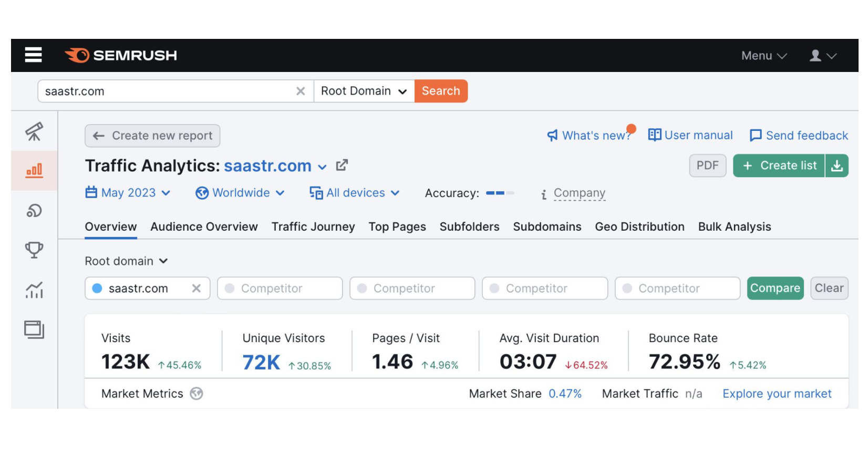The width and height of the screenshot is (868, 454).
Task: Click Explore your market link
Action: tap(777, 394)
